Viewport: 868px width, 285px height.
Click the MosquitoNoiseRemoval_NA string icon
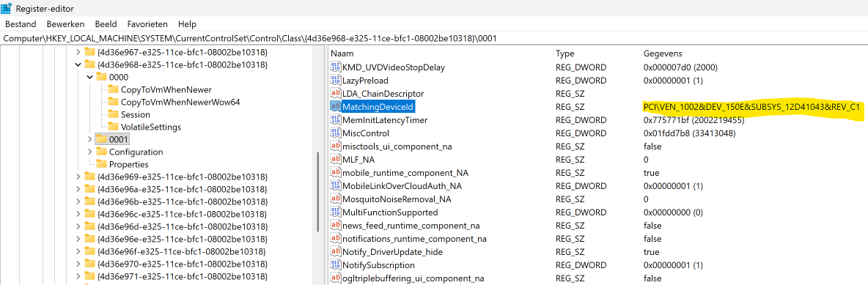point(336,199)
